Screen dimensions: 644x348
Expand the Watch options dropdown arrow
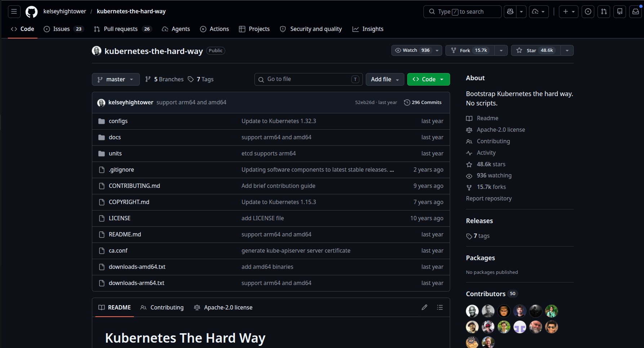point(437,50)
